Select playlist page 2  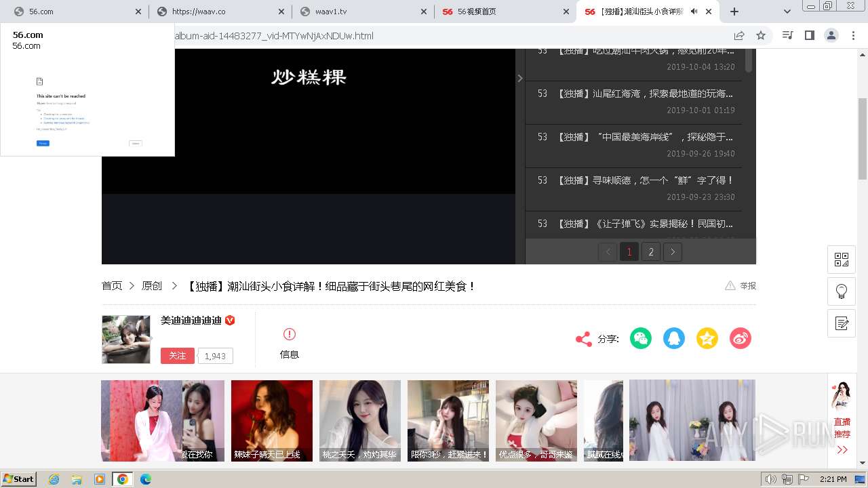(651, 252)
